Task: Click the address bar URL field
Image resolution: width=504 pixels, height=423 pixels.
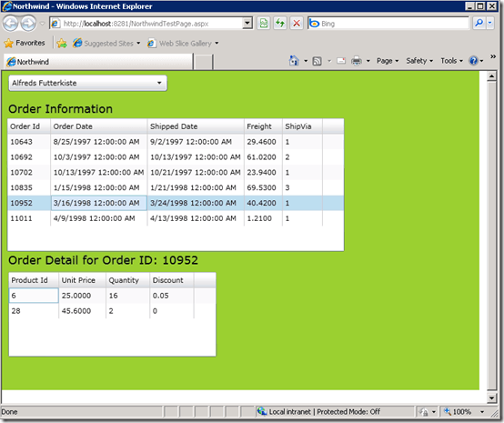Action: pos(146,24)
